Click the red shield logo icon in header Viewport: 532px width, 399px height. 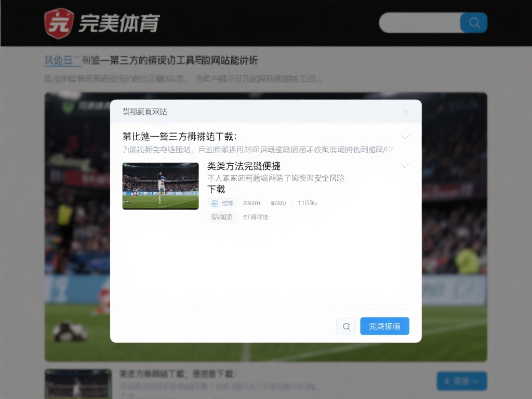pos(58,23)
